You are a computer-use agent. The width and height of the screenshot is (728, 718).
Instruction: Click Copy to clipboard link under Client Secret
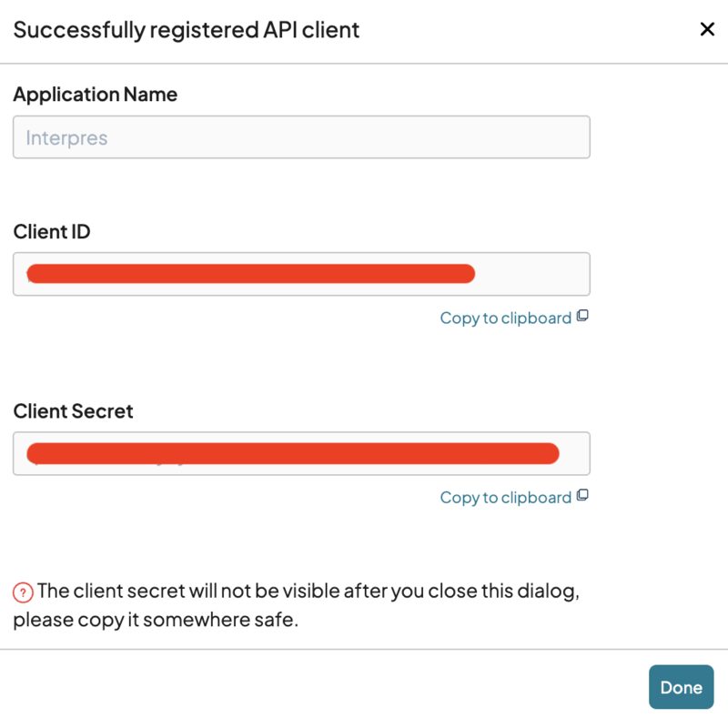pos(505,497)
